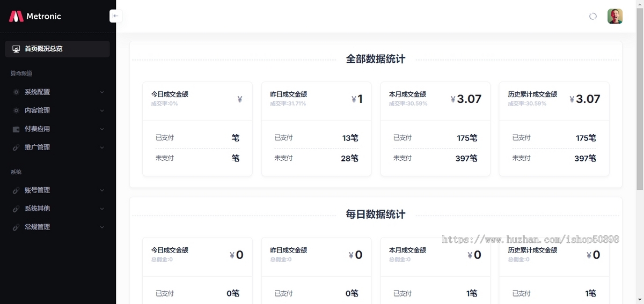Screen dimensions: 644x304
Task: Expand the 内容管理 chevron
Action: (x=102, y=110)
